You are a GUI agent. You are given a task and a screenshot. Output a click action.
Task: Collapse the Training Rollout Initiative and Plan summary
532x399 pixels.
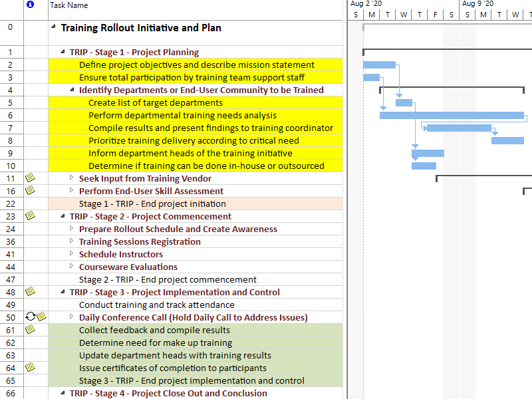54,27
